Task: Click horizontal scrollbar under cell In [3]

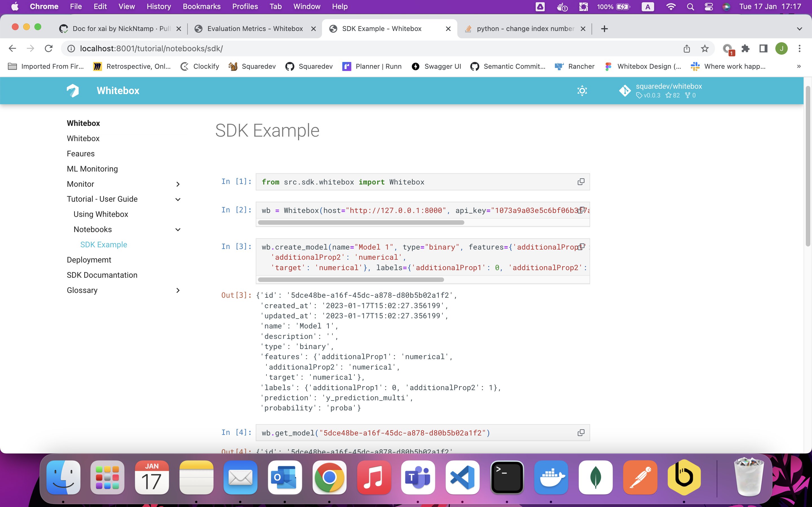Action: point(351,280)
